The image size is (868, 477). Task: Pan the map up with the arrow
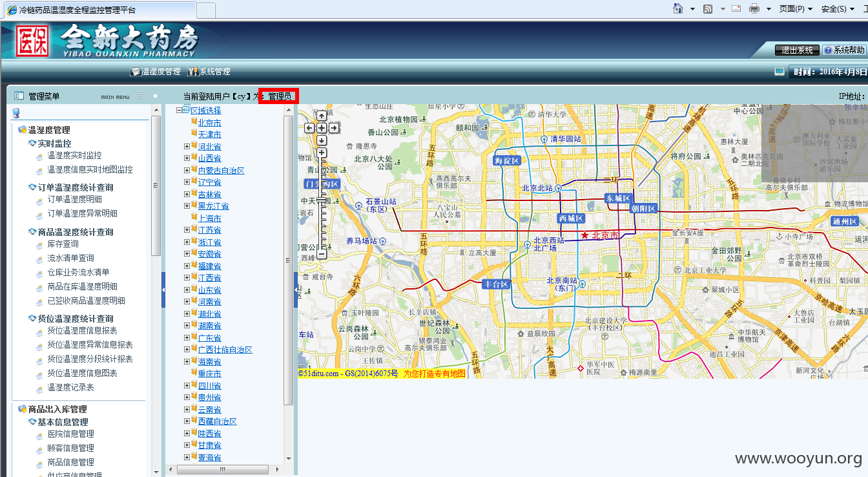coord(322,116)
